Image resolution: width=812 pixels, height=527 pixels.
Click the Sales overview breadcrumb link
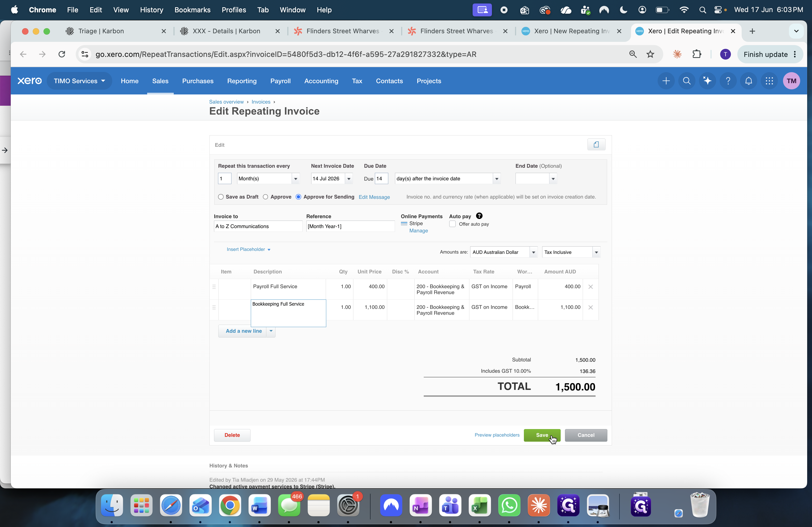[226, 102]
